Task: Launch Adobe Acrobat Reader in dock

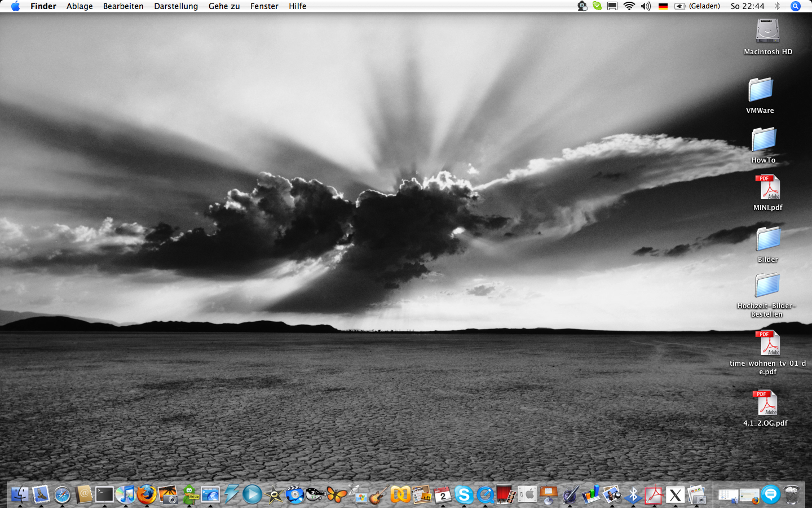Action: click(x=654, y=495)
